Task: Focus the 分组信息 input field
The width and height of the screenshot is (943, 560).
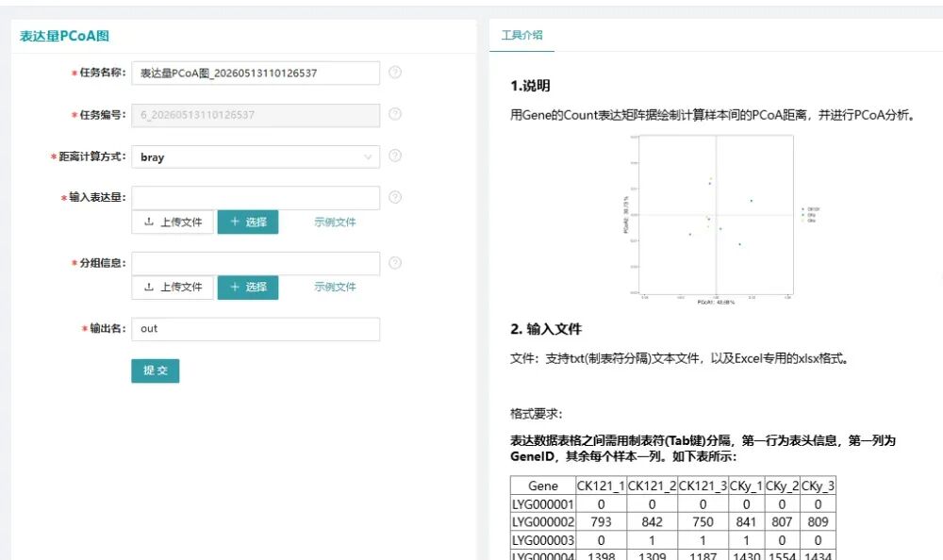Action: 256,263
